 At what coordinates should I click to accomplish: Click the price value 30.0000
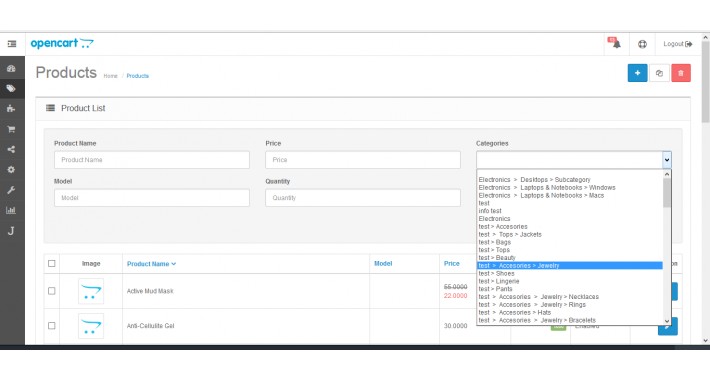[456, 326]
